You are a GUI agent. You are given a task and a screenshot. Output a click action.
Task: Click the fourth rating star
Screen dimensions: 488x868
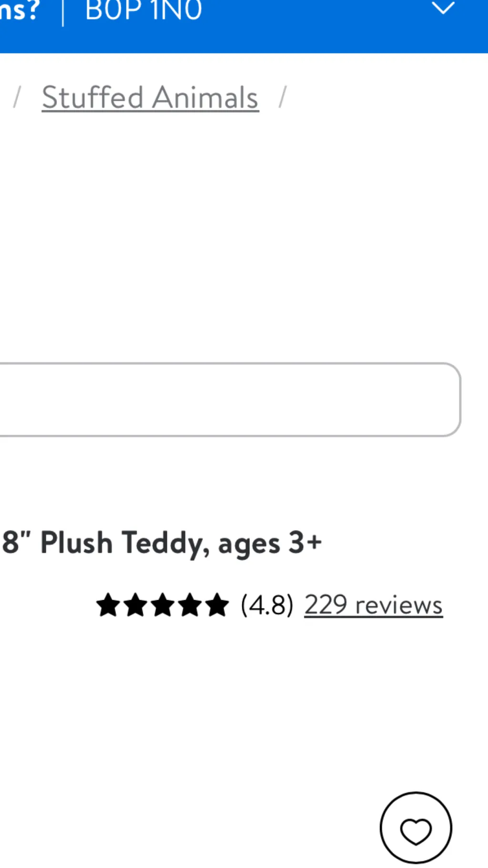pos(190,605)
